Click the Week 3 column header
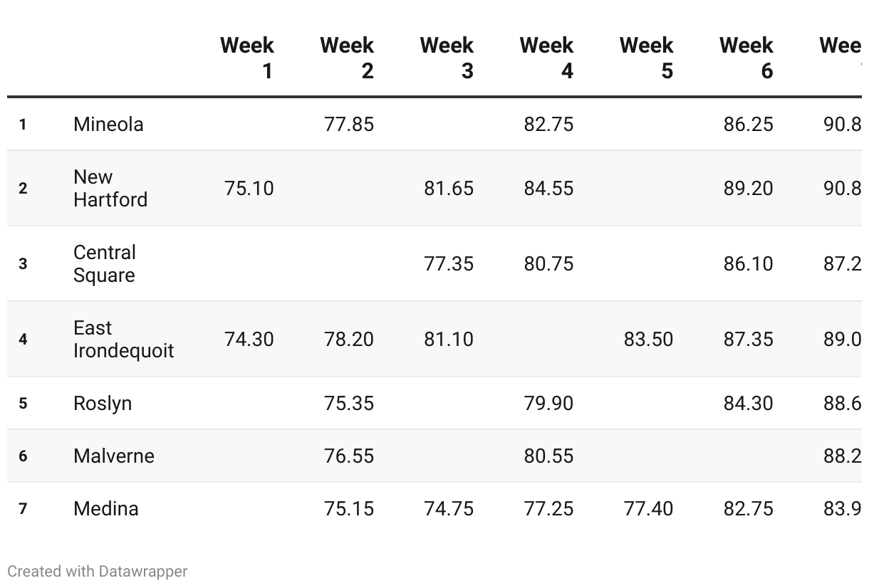This screenshot has width=869, height=588. (447, 58)
